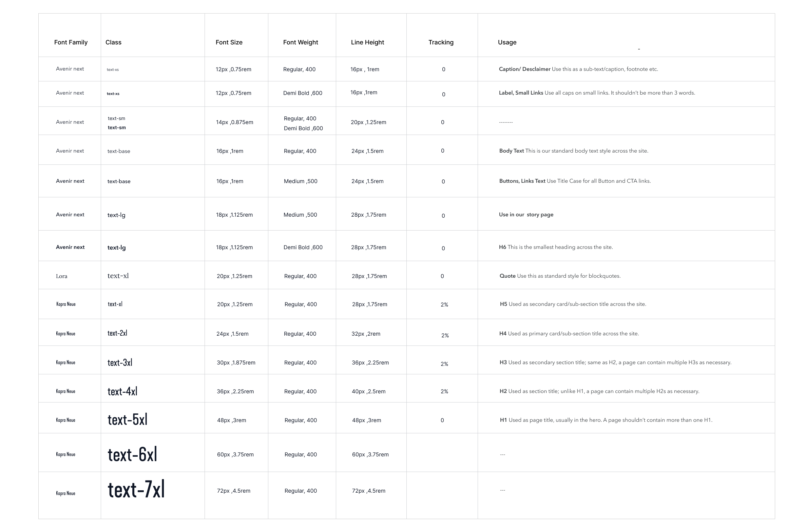Click the Font Weight column header
Screen dimensions: 785x532
click(301, 42)
